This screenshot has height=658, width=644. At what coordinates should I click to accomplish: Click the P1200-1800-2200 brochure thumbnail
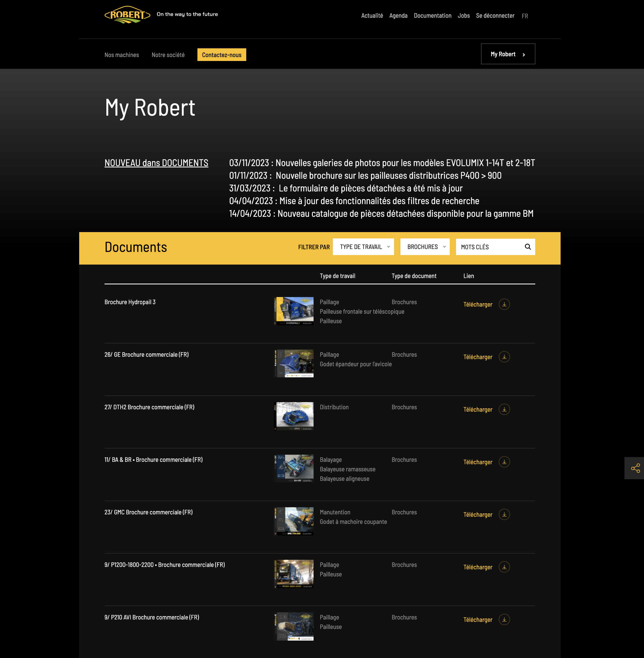pos(293,574)
